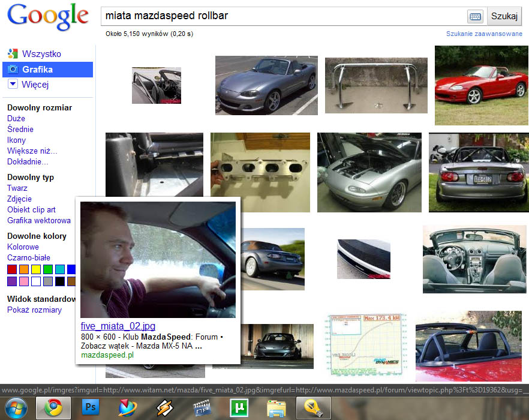Open Szukanie zaawansowane link
Screen dimensions: 529x420
(484, 34)
